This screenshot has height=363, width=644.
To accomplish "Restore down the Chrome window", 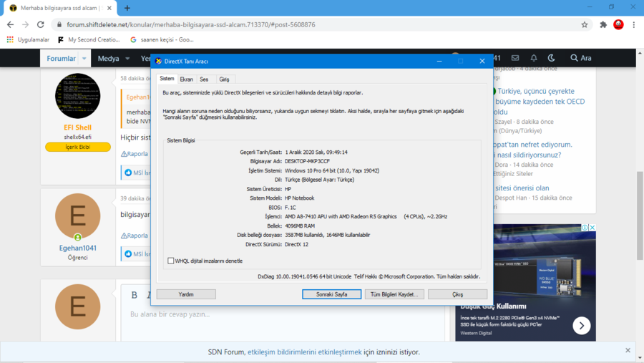I will (612, 7).
